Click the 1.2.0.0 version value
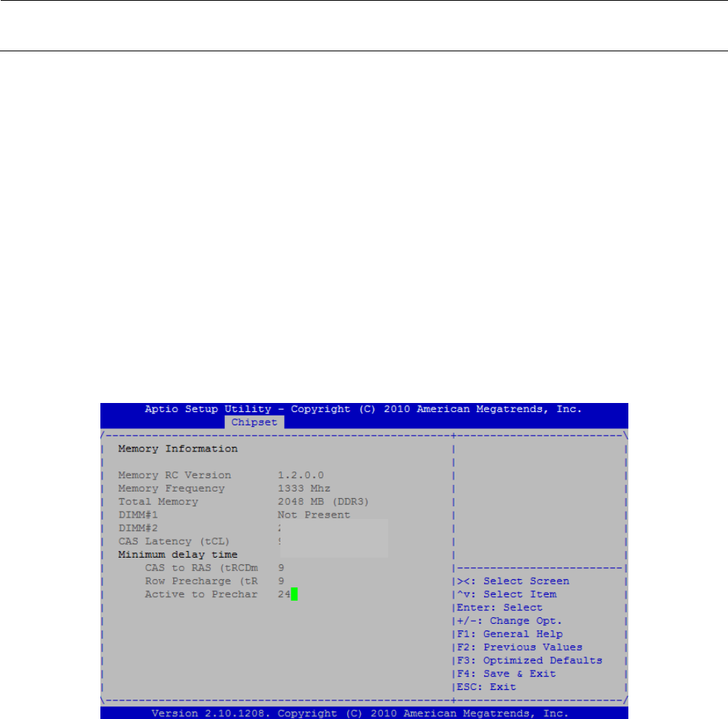The height and width of the screenshot is (719, 728). click(x=301, y=475)
